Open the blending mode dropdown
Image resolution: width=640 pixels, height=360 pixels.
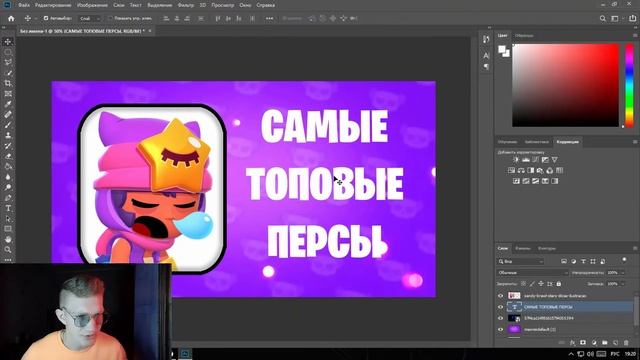pyautogui.click(x=533, y=272)
